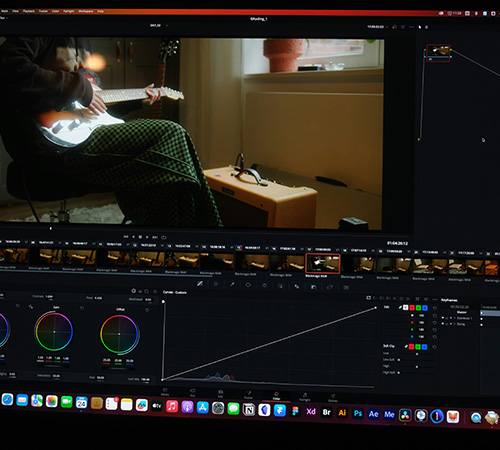Select the Color Warper palette icon

pyautogui.click(x=216, y=284)
